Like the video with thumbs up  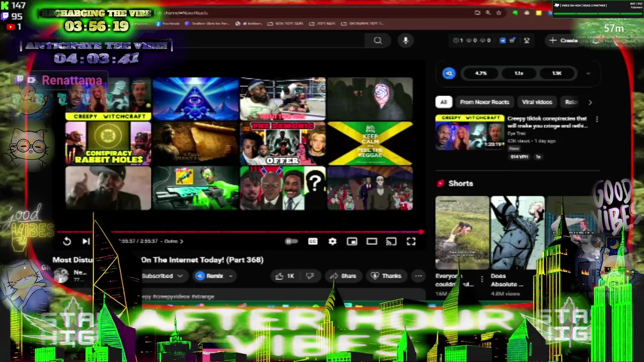click(x=284, y=276)
